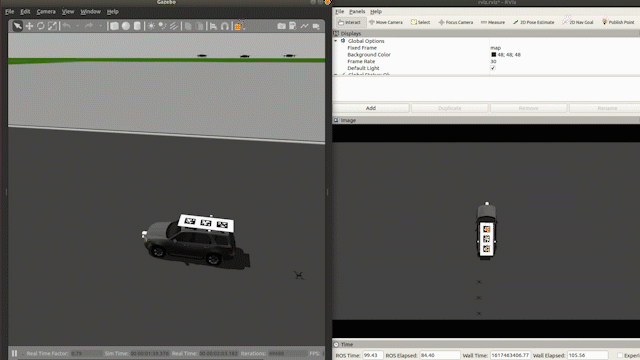640x360 pixels.
Task: Activate the 2D Nav Goal tool
Action: point(578,22)
